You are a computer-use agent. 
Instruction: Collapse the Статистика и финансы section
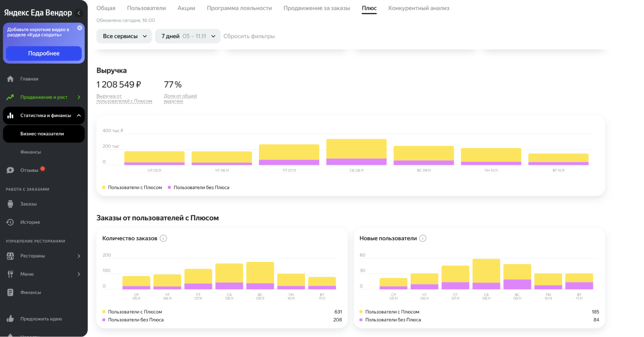click(79, 115)
